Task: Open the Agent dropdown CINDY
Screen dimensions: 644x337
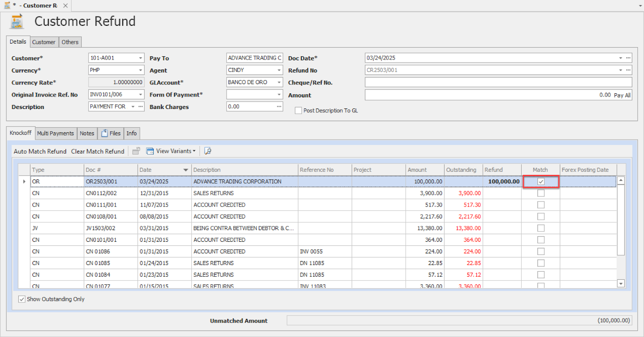Action: tap(279, 70)
